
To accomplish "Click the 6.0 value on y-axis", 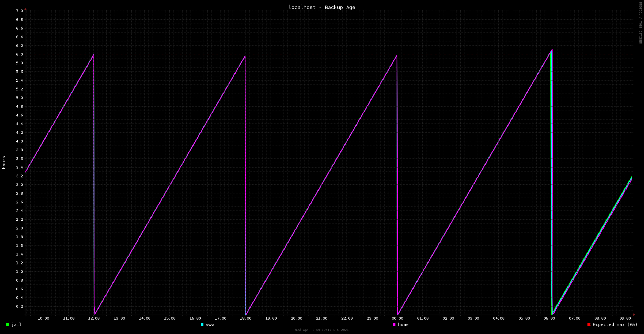I will (19, 54).
